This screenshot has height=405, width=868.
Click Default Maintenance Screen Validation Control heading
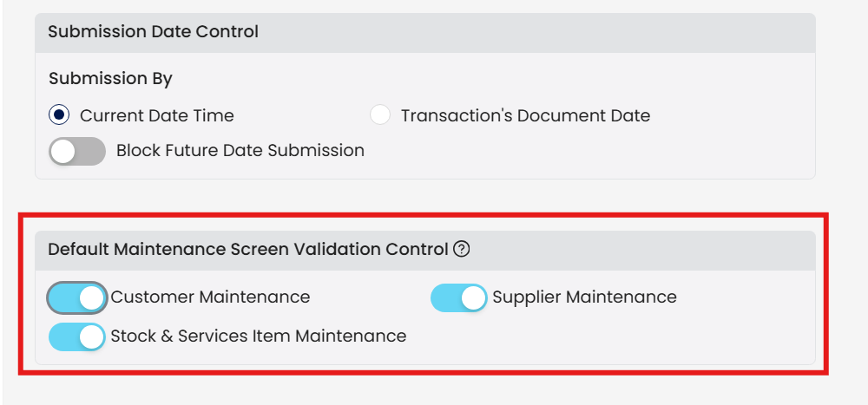[247, 250]
